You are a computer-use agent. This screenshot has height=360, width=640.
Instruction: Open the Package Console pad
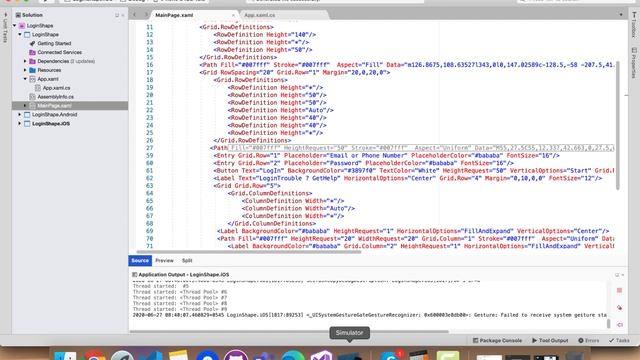coord(497,340)
